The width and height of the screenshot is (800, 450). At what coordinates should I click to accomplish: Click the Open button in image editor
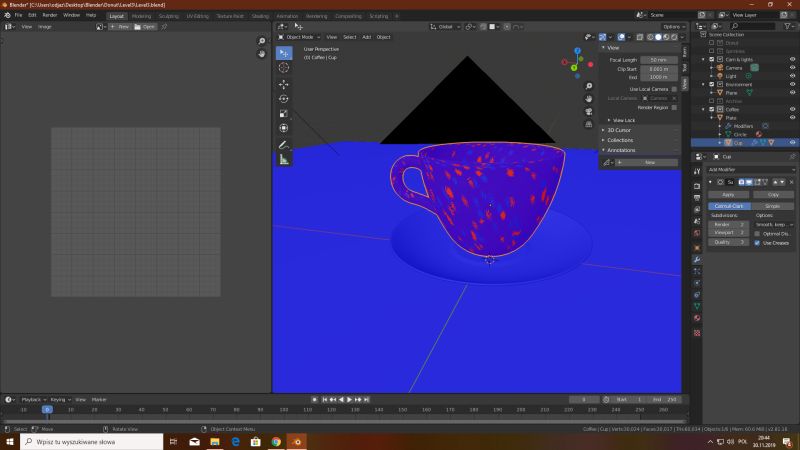tap(145, 27)
